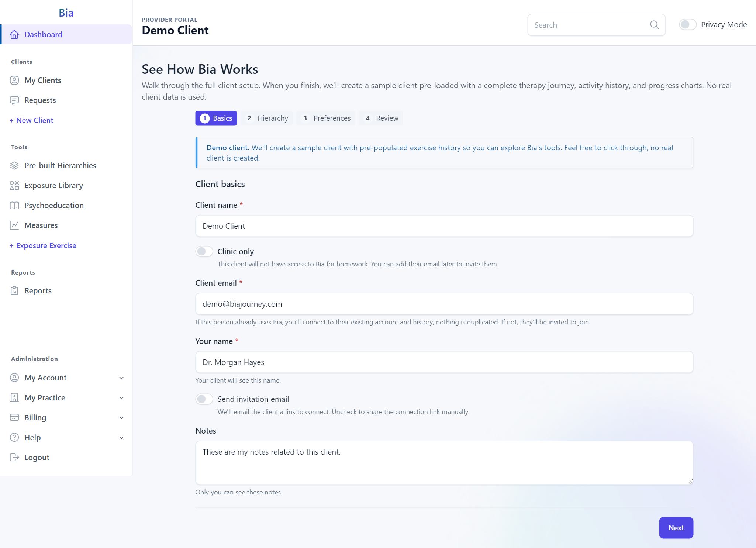The width and height of the screenshot is (756, 548).
Task: Click inside the Notes text area
Action: tap(444, 462)
